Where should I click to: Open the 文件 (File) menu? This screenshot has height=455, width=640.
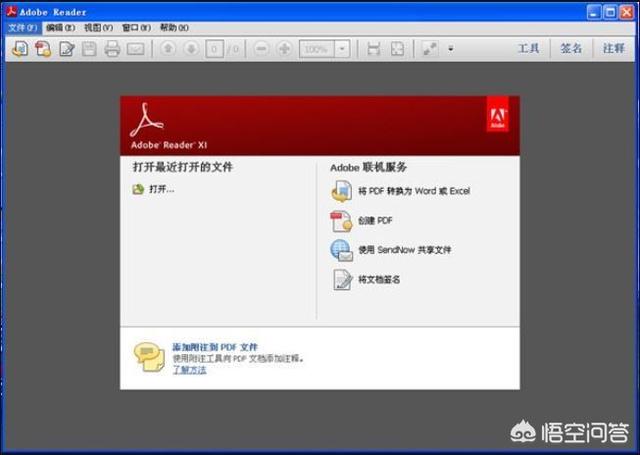(x=23, y=28)
